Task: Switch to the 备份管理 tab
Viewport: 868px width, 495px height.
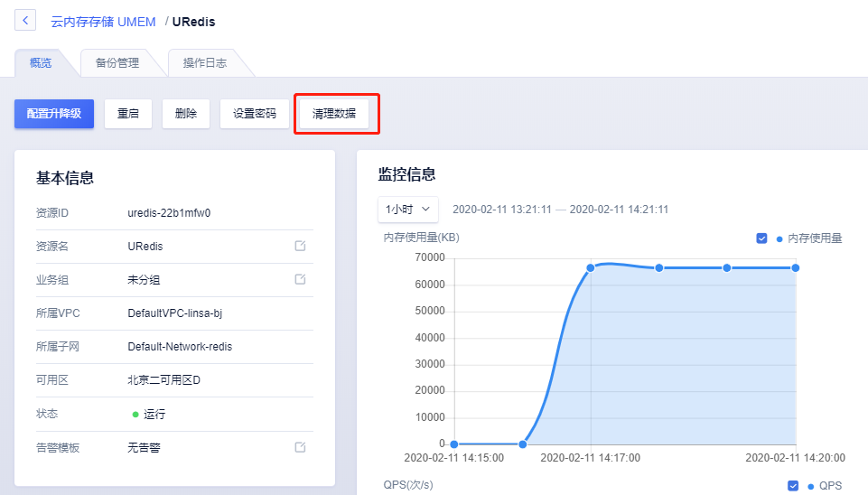Action: point(117,63)
